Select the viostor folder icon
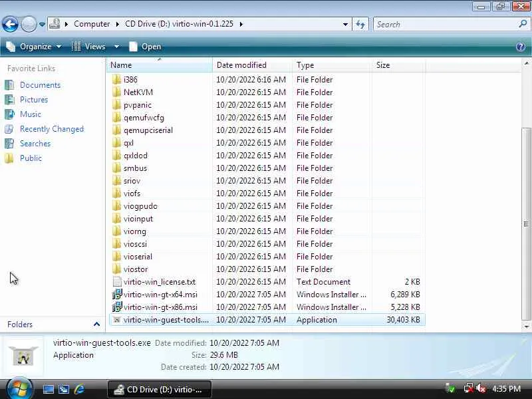Viewport: 532px width, 399px height. [117, 269]
